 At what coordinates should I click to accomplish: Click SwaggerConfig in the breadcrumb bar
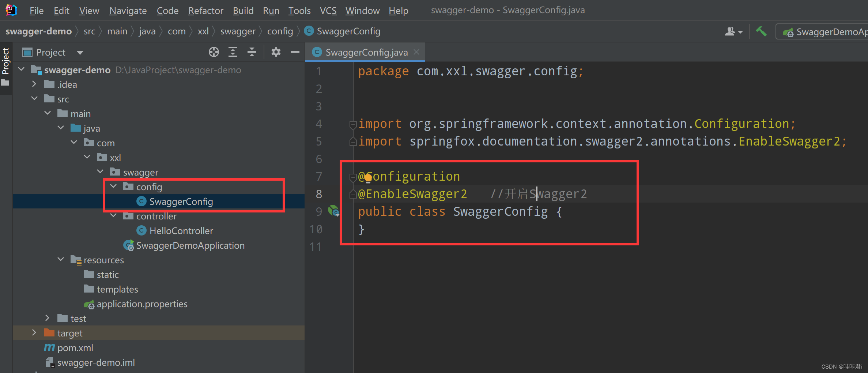tap(348, 31)
